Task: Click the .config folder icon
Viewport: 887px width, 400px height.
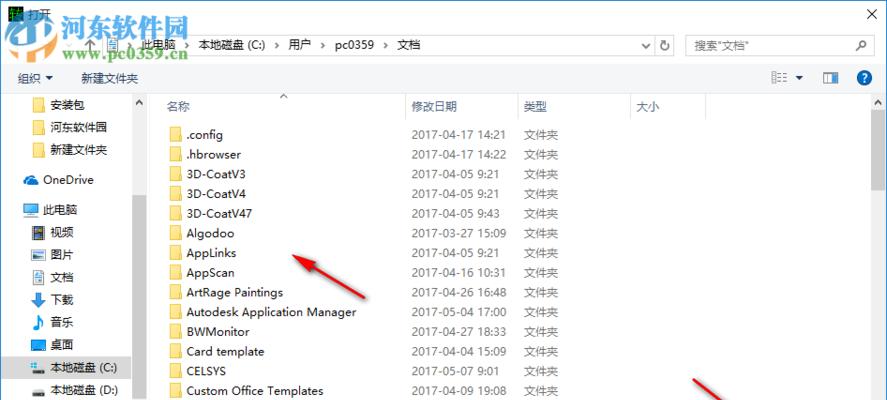Action: pos(175,135)
